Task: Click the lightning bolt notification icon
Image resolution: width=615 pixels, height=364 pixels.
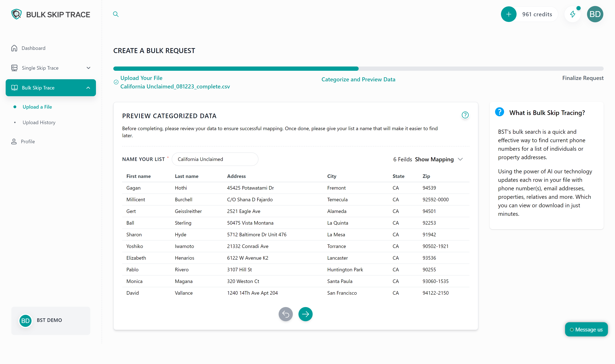Action: coord(573,14)
